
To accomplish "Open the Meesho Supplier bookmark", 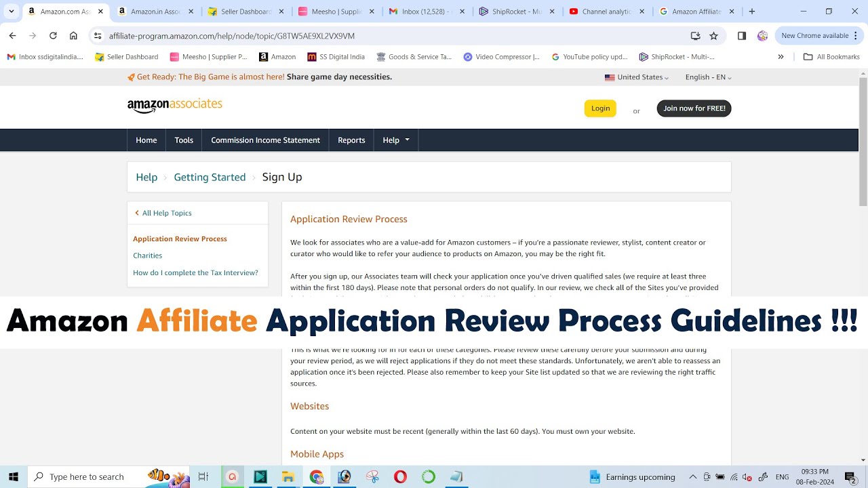I will tap(209, 57).
